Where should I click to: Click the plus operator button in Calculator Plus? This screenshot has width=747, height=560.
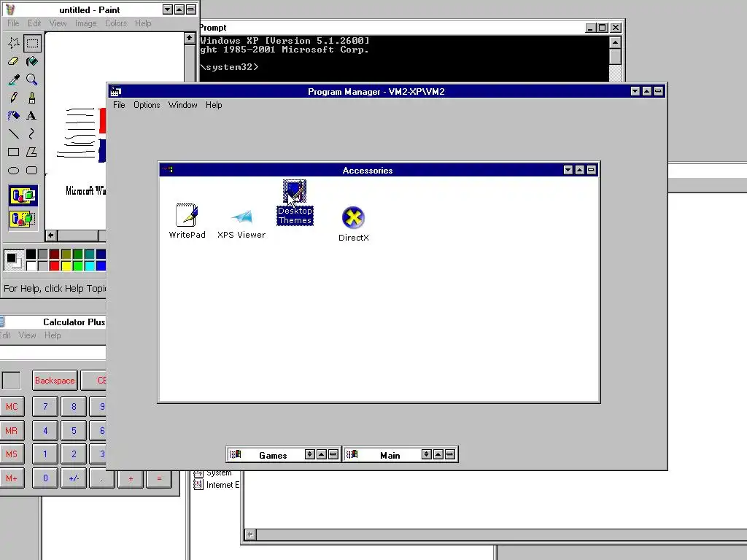(131, 478)
